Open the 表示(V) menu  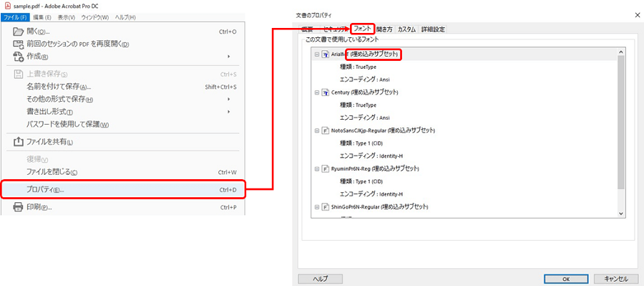[67, 17]
